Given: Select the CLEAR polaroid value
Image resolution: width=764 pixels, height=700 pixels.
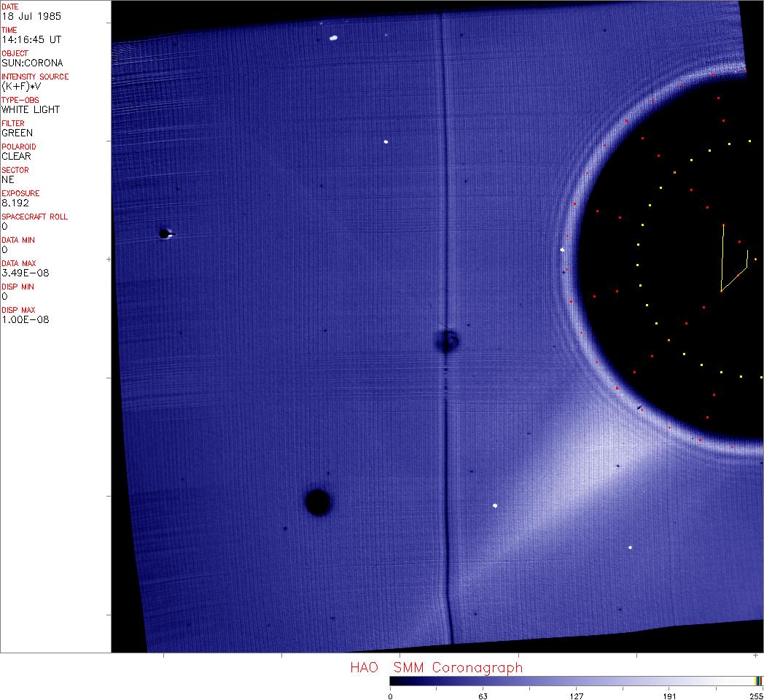Looking at the screenshot, I should click(x=16, y=156).
